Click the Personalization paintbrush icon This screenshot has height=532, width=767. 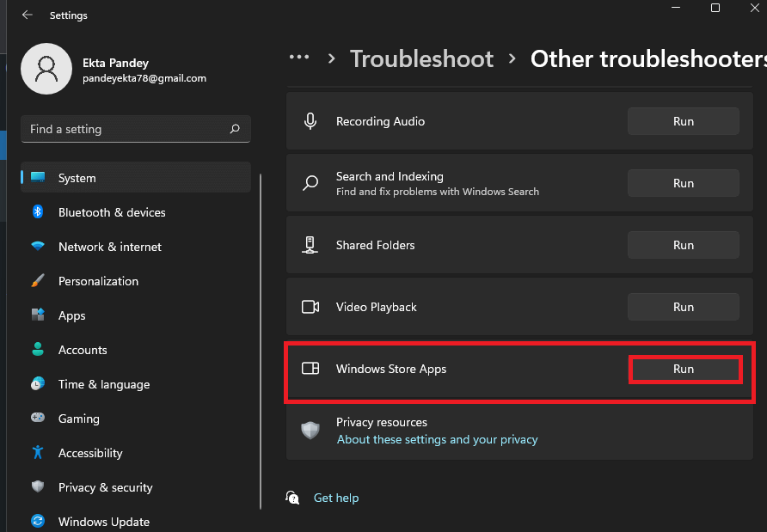pyautogui.click(x=38, y=281)
